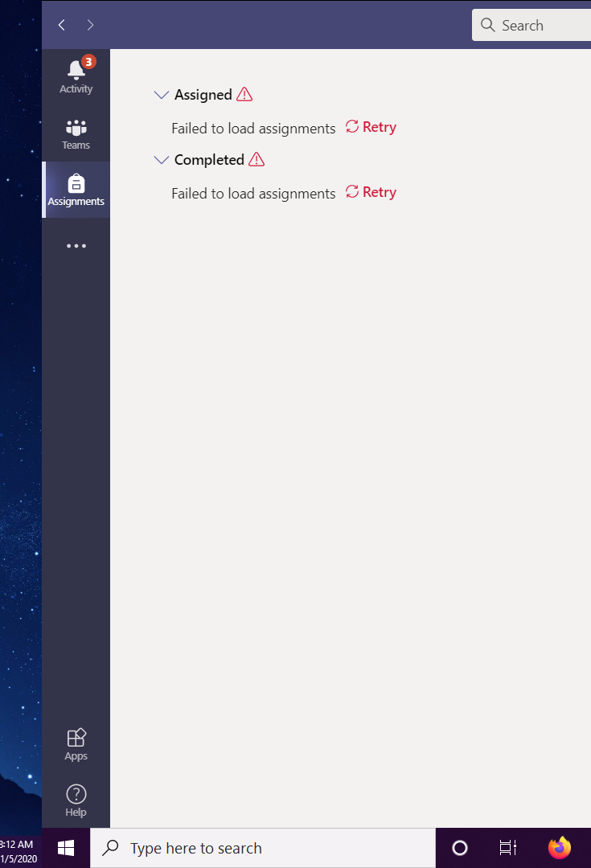The height and width of the screenshot is (868, 591).
Task: Click the warning icon next to Assigned
Action: point(244,95)
